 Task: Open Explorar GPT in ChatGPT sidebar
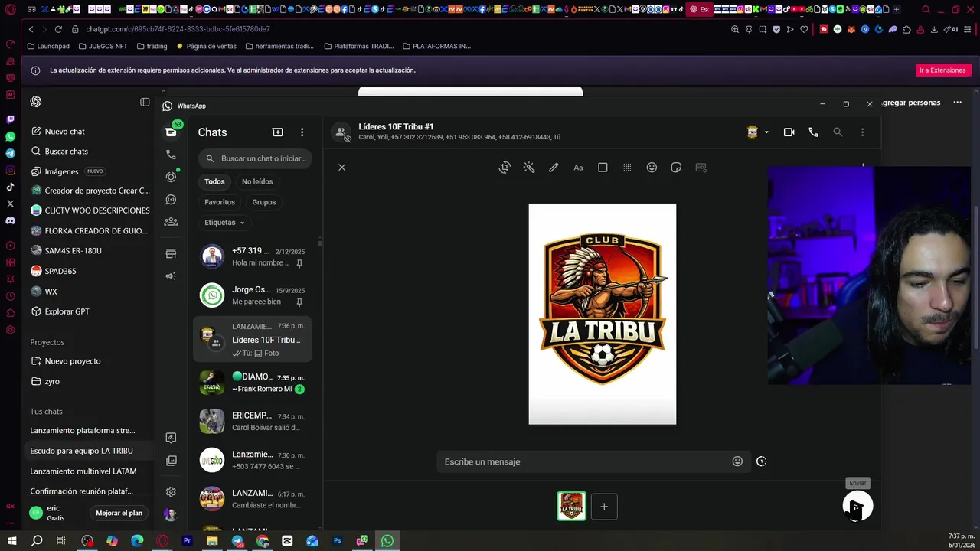[67, 311]
